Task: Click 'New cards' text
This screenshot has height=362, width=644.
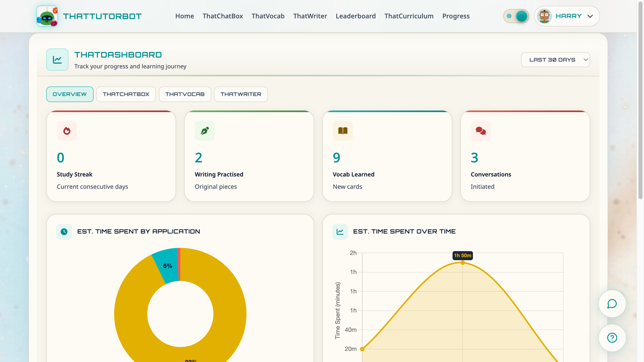Action: (347, 187)
